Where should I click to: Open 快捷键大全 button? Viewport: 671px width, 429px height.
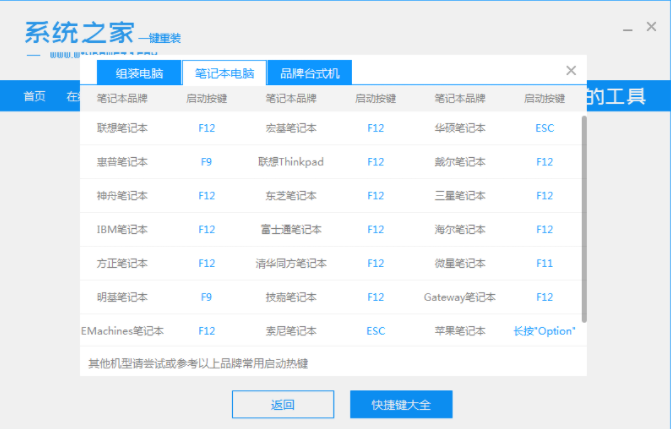click(x=401, y=404)
